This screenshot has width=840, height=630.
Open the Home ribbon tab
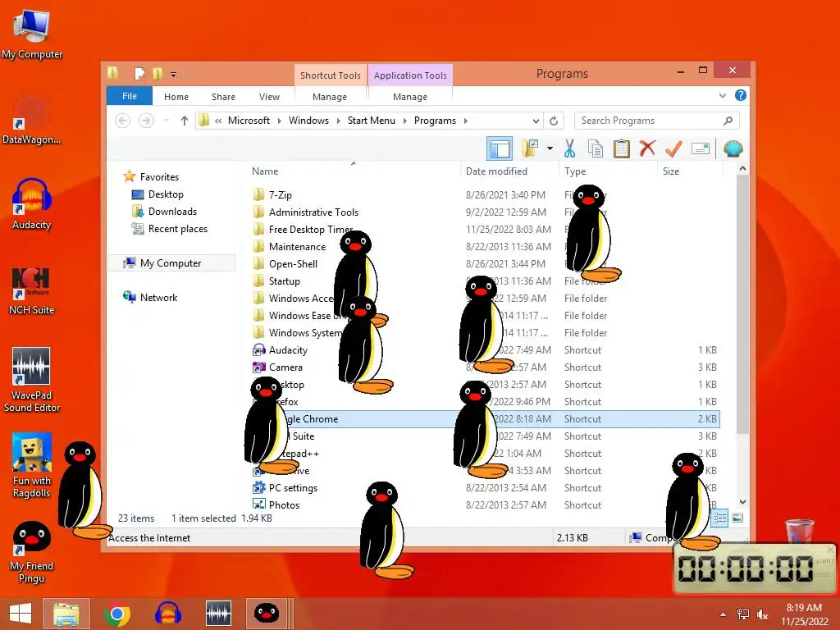pos(176,97)
